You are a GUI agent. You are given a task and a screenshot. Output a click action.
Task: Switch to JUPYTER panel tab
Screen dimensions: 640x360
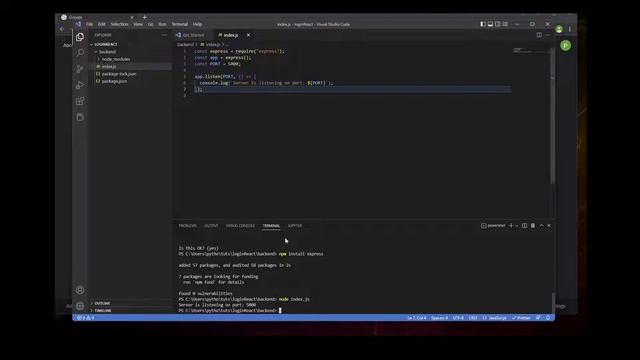[x=295, y=226]
